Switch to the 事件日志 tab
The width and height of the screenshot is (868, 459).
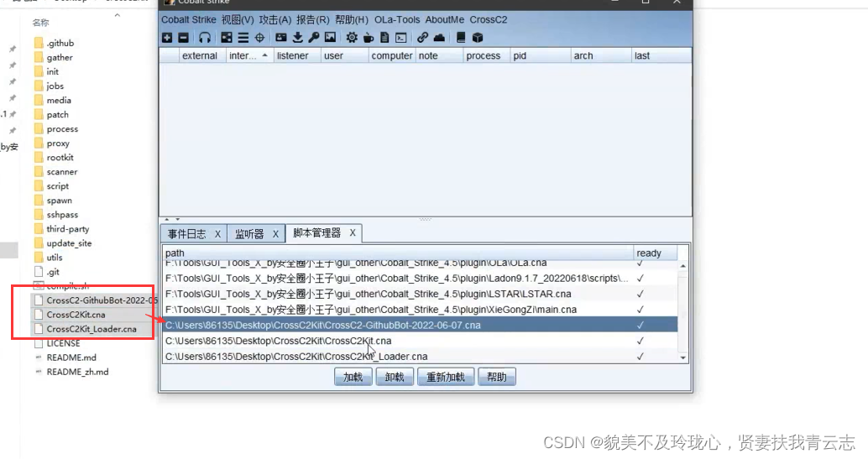point(186,233)
